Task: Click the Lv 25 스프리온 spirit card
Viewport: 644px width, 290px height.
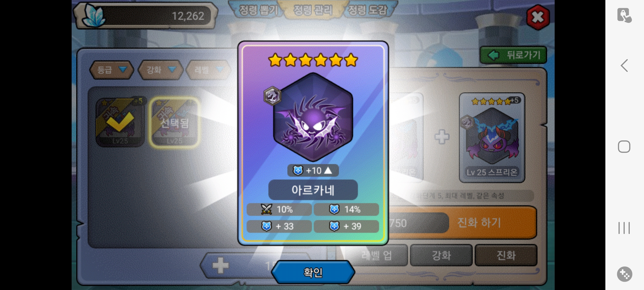Action: point(492,137)
